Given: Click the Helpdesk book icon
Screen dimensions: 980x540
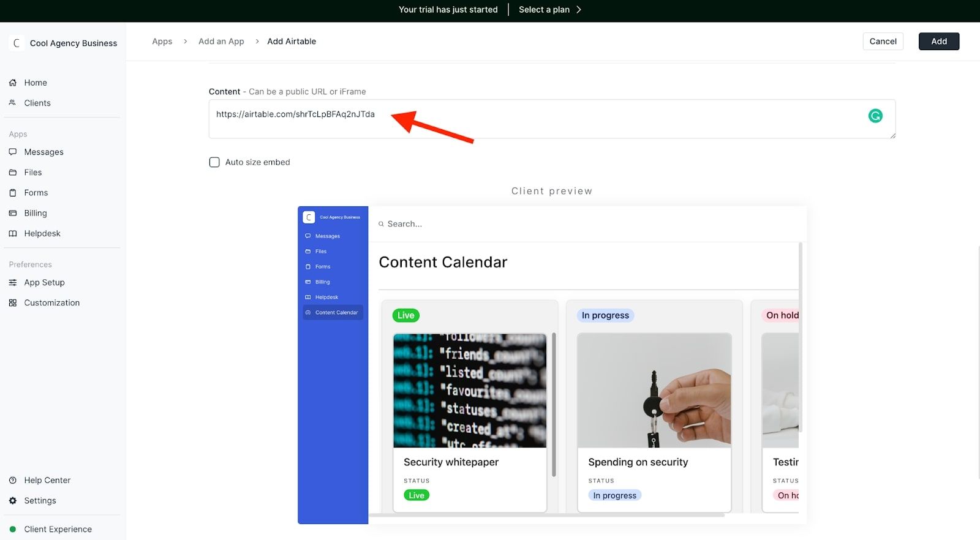Looking at the screenshot, I should [13, 233].
